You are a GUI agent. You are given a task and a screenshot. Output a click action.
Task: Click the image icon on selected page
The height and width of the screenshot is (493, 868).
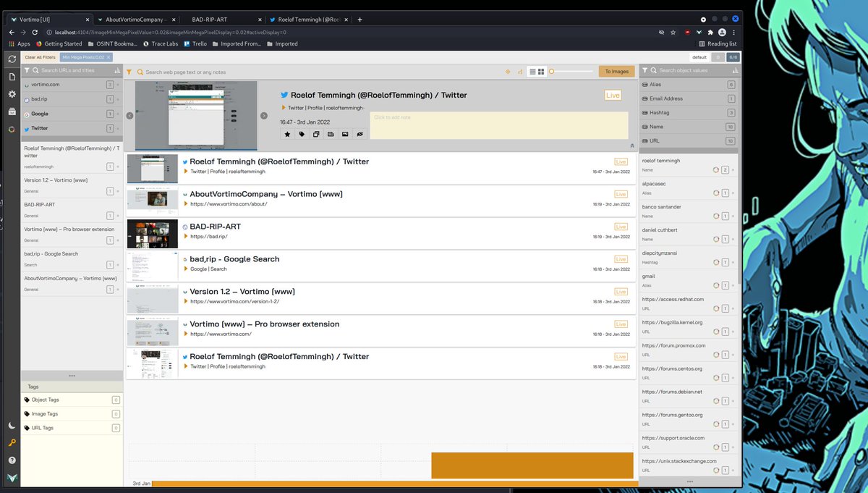pyautogui.click(x=345, y=134)
